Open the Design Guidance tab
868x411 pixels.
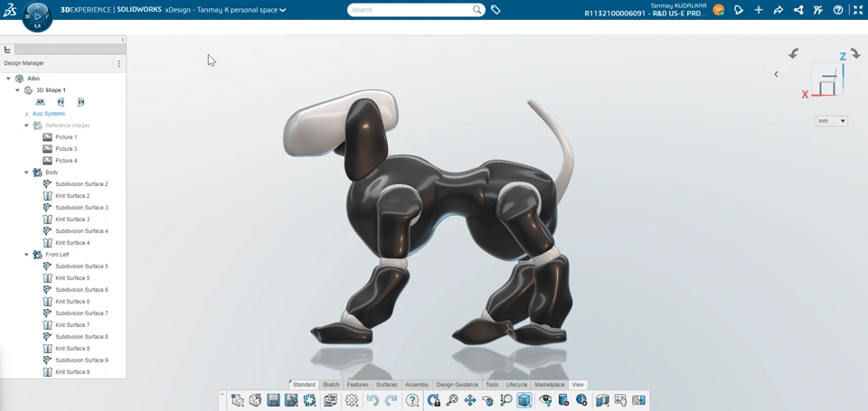[x=458, y=385]
